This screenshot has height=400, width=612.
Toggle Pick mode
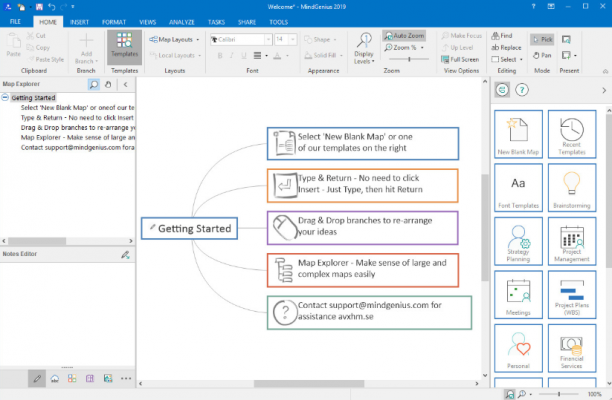pos(542,39)
